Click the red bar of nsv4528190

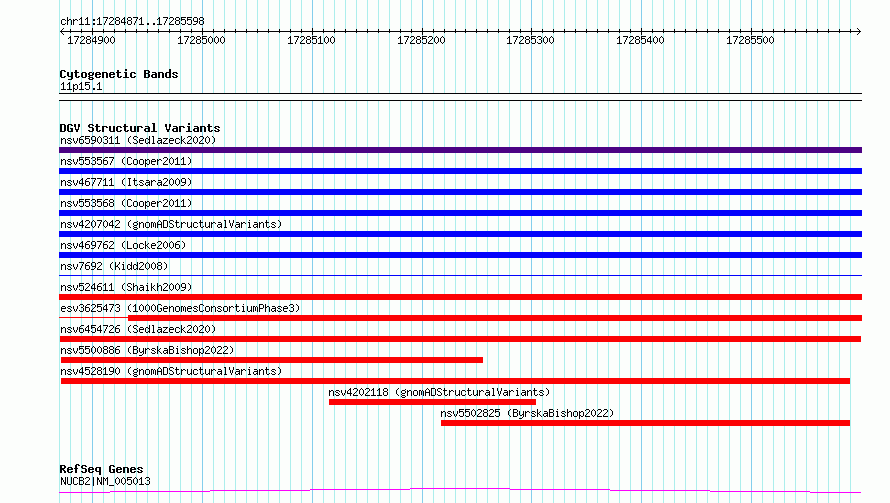(455, 381)
